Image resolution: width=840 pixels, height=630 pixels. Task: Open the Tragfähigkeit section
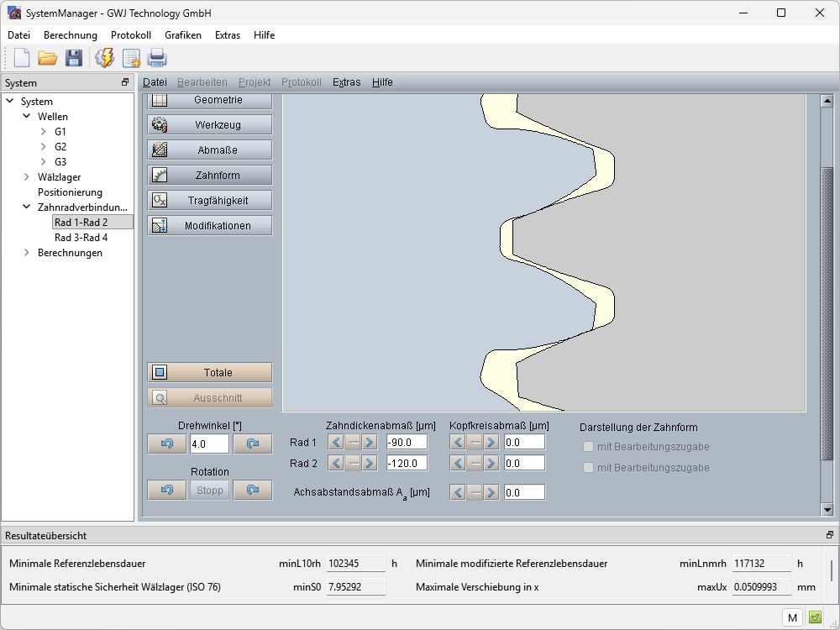click(x=210, y=200)
